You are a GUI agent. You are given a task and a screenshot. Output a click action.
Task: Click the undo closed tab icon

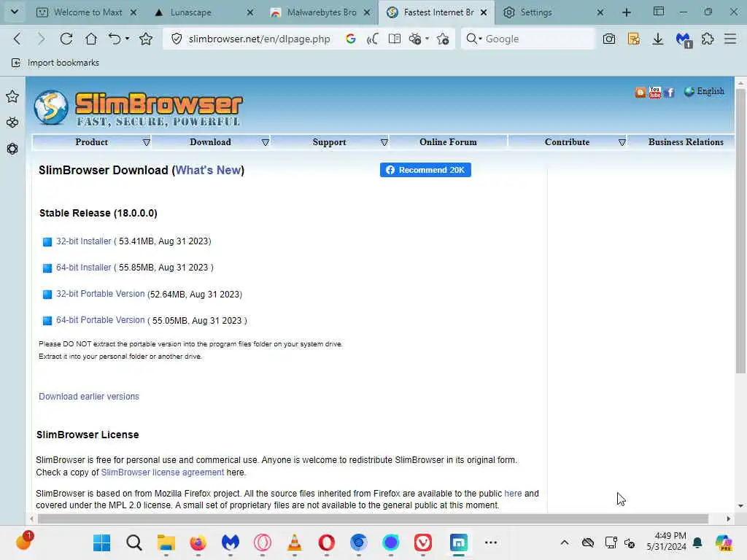click(115, 39)
